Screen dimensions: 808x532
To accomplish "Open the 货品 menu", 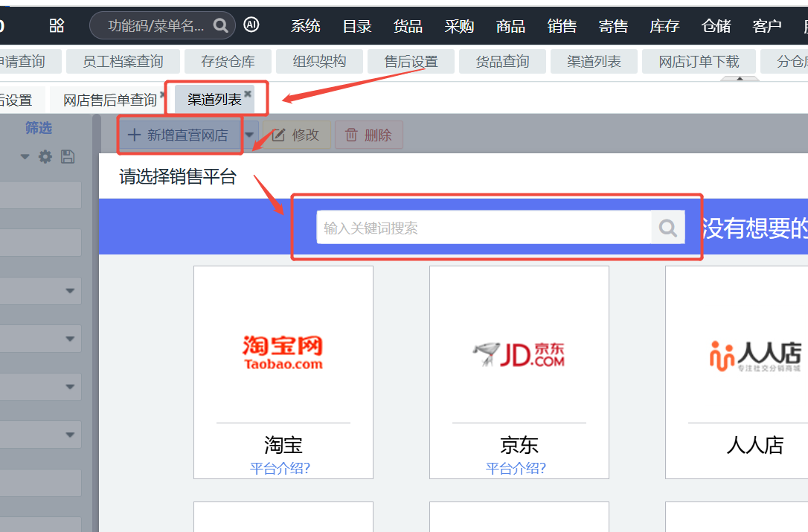I will tap(408, 26).
